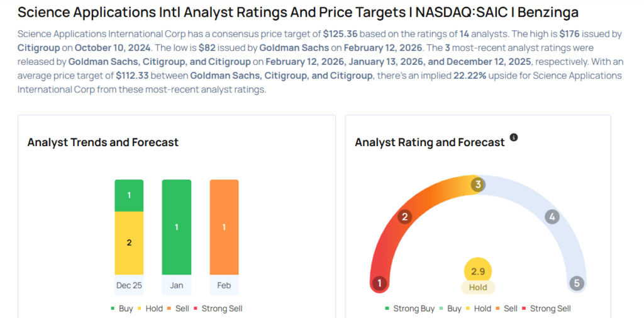Select gauge marker number 5
Viewport: 644px width, 318px height.
click(577, 283)
